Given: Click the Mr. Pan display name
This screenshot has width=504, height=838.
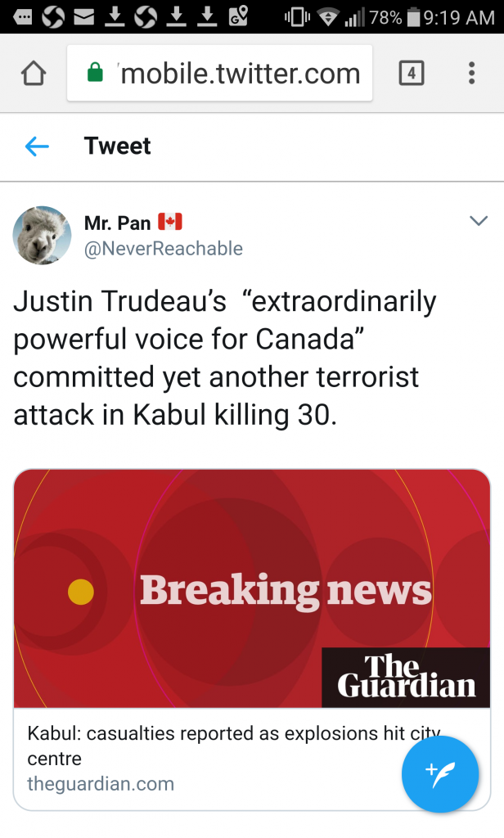Looking at the screenshot, I should 117,223.
